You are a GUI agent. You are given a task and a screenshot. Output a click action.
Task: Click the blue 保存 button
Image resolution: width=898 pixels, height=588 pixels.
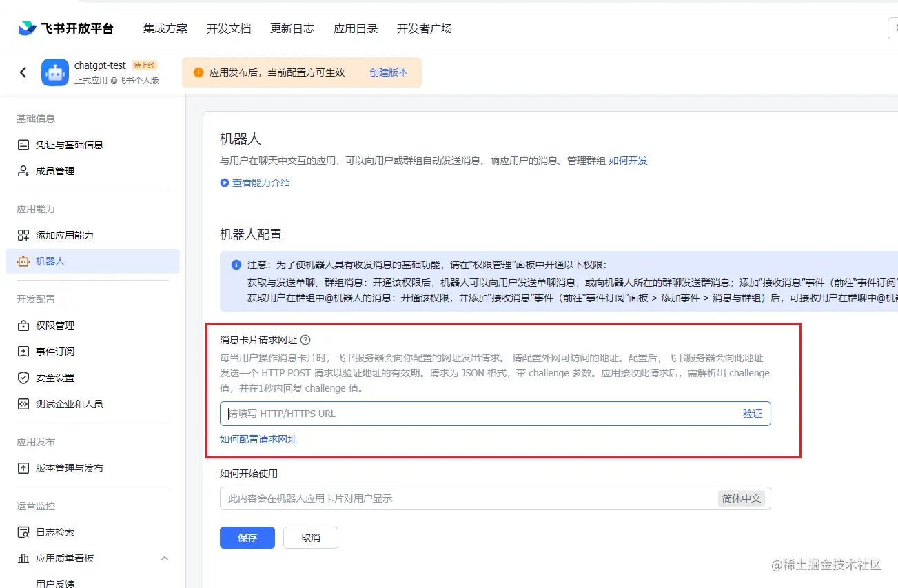[x=247, y=538]
